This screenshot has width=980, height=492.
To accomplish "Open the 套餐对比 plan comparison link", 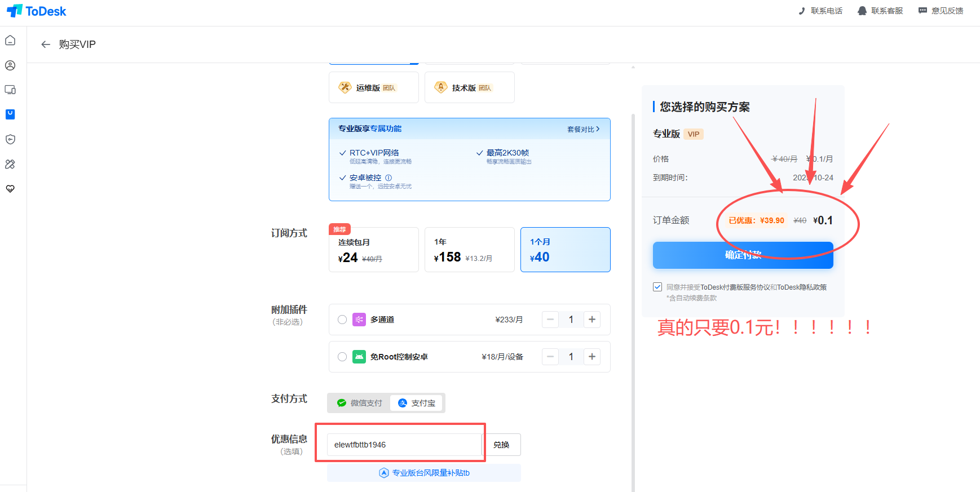I will tap(584, 129).
